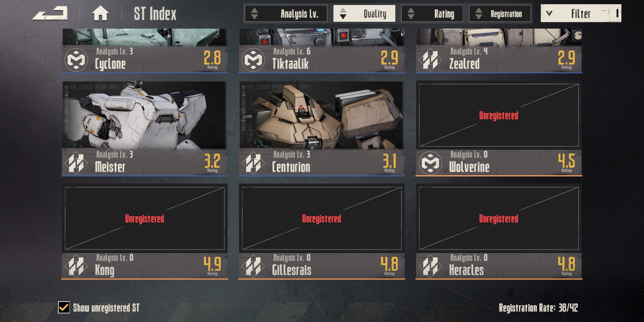The width and height of the screenshot is (644, 322).
Task: Click the back arrow icon
Action: [50, 14]
